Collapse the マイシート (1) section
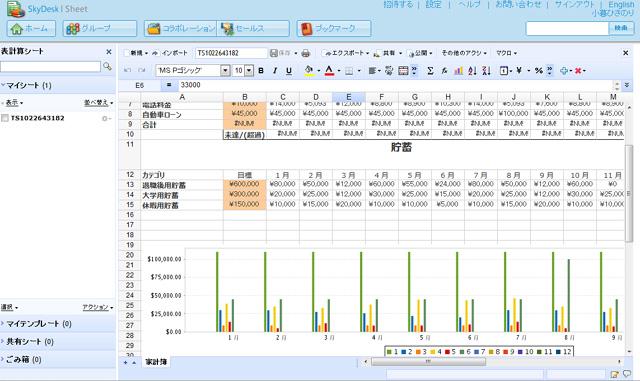640x381 pixels. [58, 85]
